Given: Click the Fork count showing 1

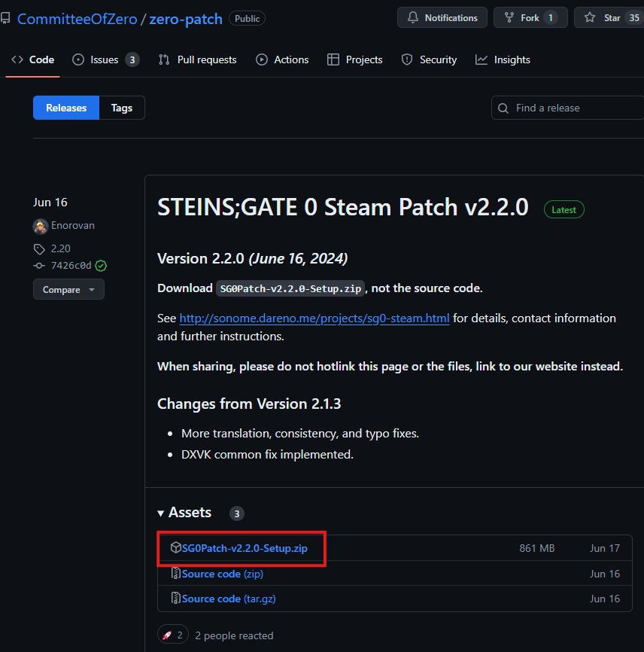Looking at the screenshot, I should click(x=551, y=18).
